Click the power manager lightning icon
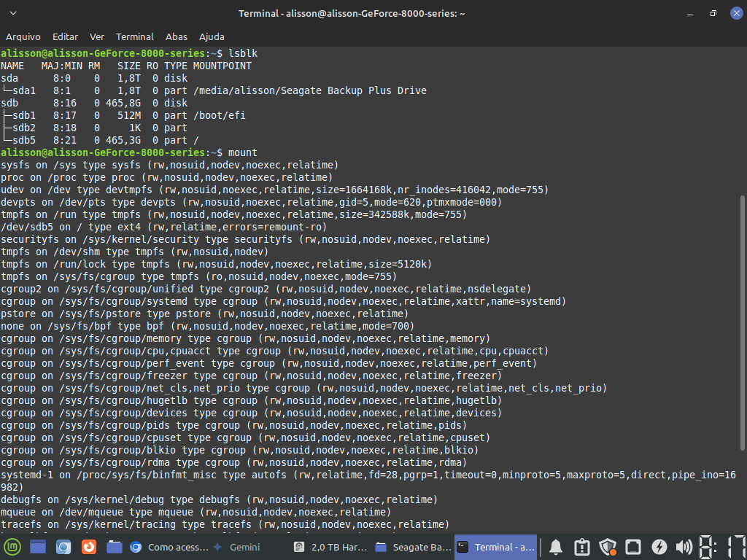The height and width of the screenshot is (560, 747). tap(659, 547)
